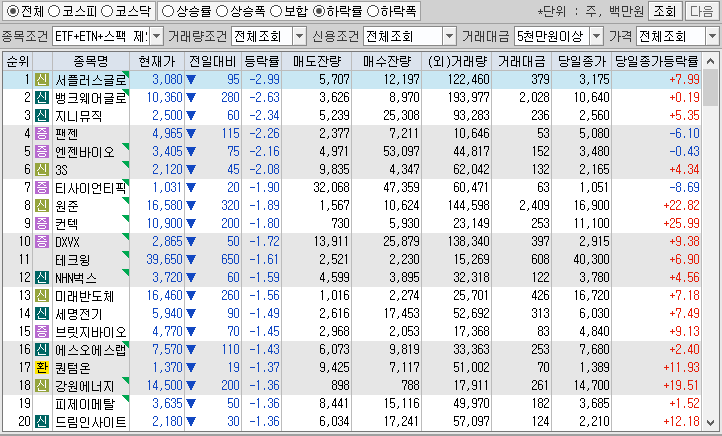
Task: Select the 보합 radio button
Action: click(x=276, y=11)
